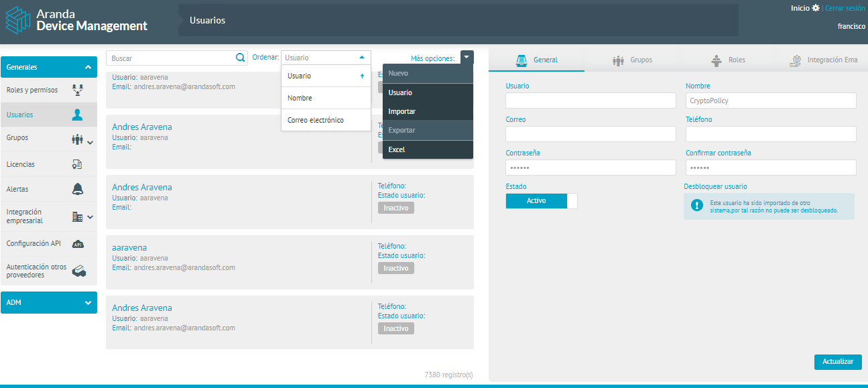Expand the ADM section
This screenshot has width=868, height=388.
tap(87, 303)
